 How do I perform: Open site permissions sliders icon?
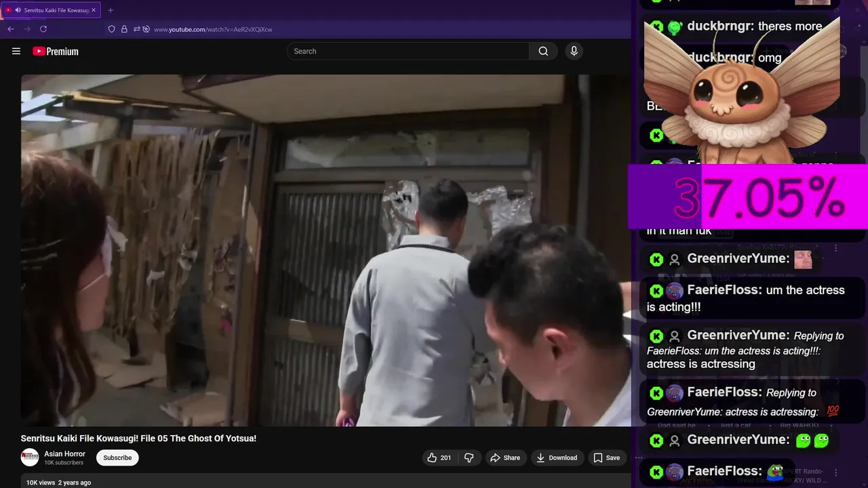[x=136, y=29]
